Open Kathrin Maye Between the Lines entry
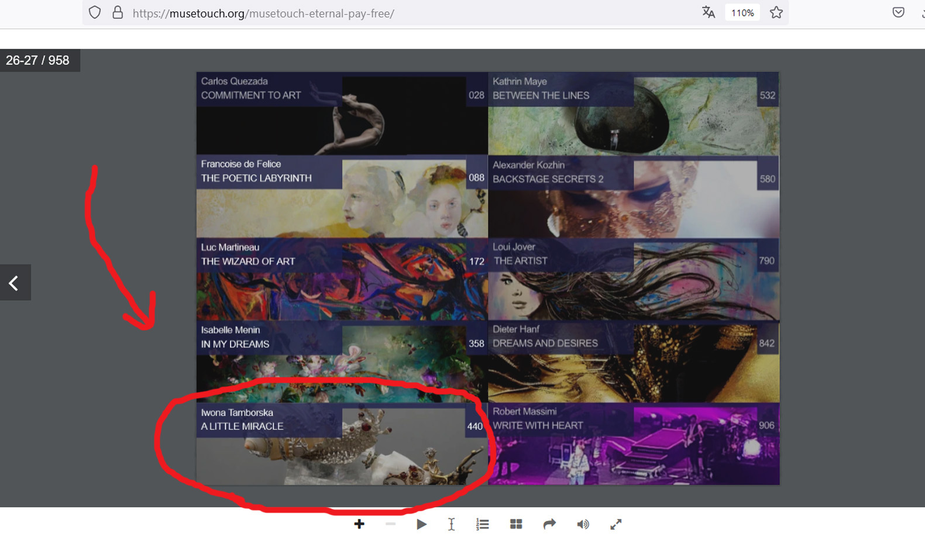 point(634,114)
